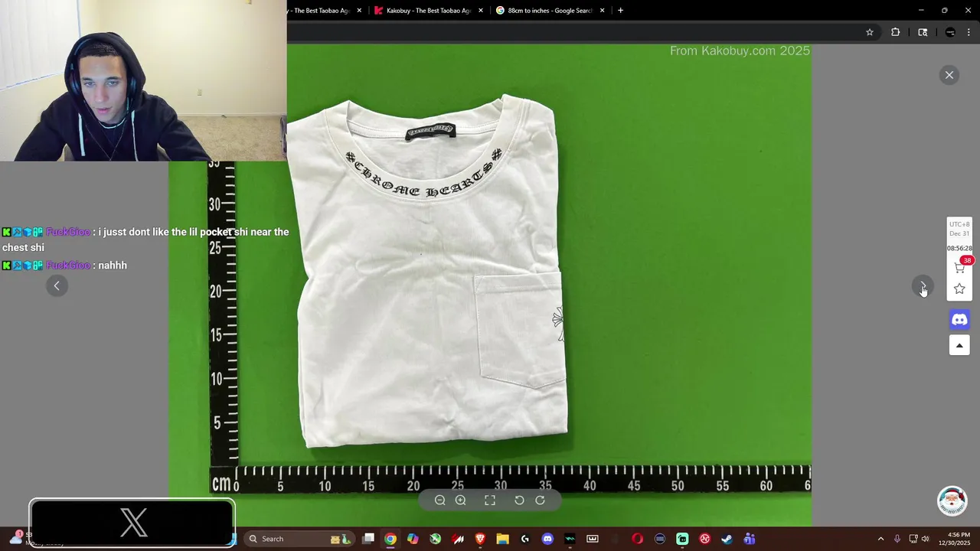Open Microsoft Teams from the taskbar

750,539
